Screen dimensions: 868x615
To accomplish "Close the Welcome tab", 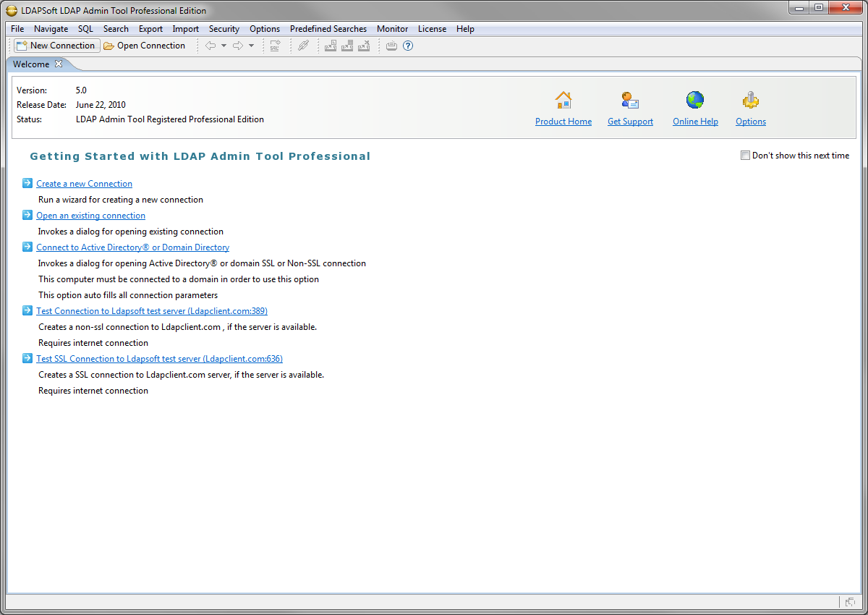I will tap(59, 64).
